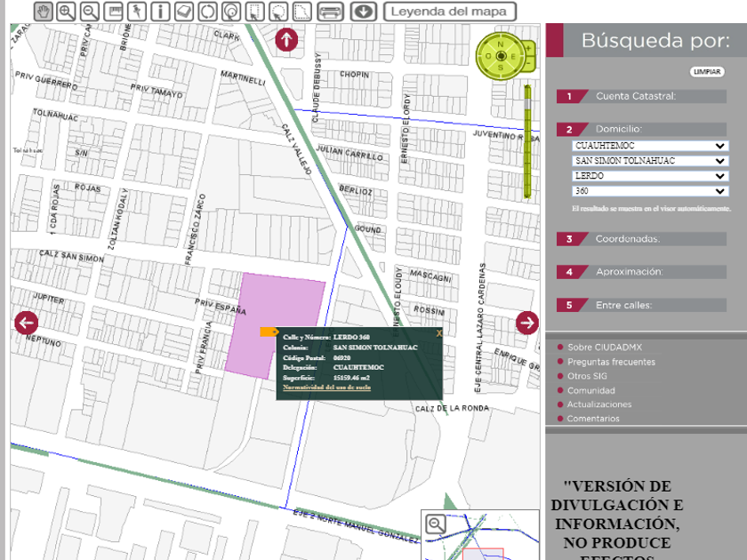Choose the ruler measure tool

(x=113, y=12)
